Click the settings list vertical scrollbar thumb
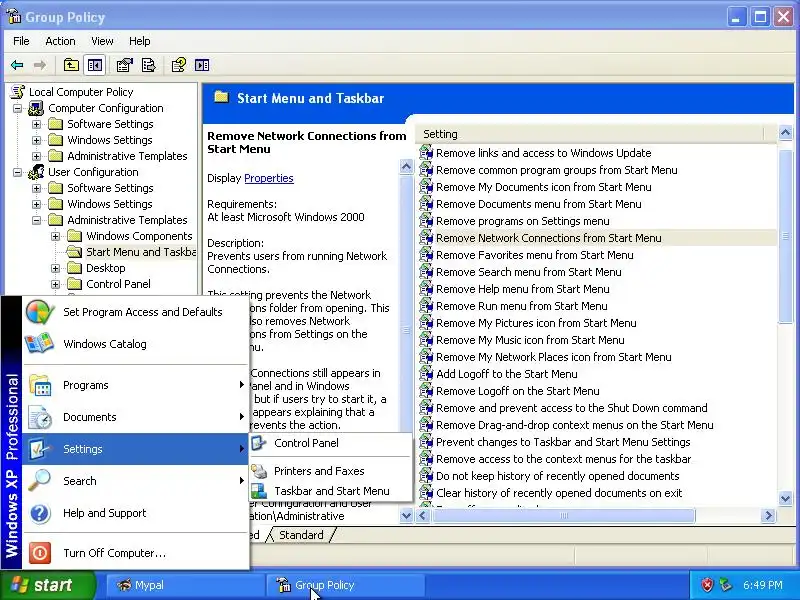Viewport: 800px width, 600px height. click(785, 235)
